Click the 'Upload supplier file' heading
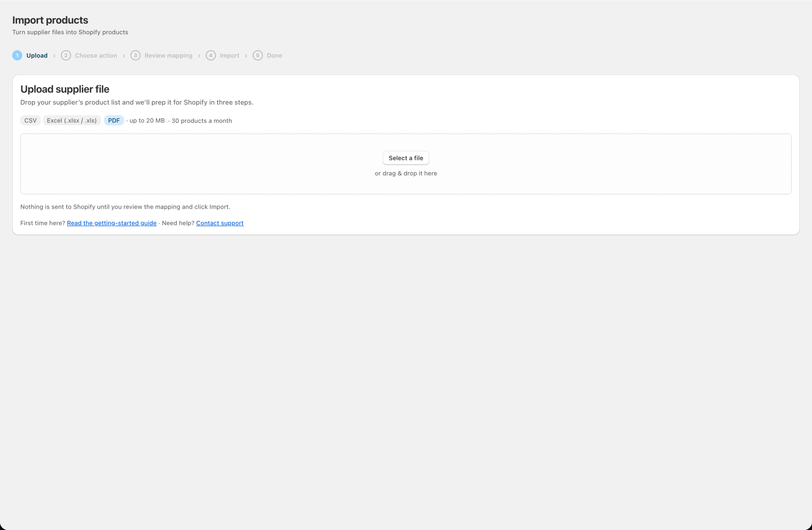Screen dimensions: 812x530 [65, 89]
